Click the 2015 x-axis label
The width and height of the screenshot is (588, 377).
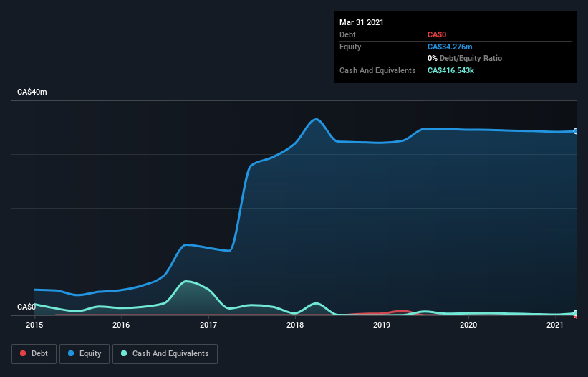34,325
